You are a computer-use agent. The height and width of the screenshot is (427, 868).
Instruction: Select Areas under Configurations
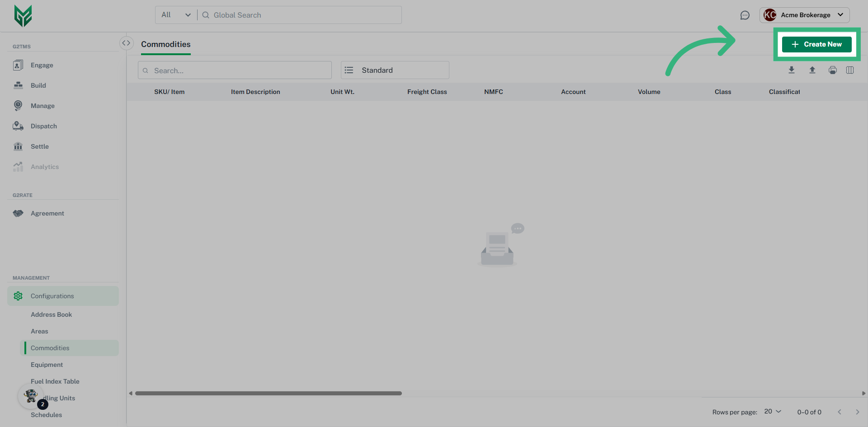tap(39, 331)
